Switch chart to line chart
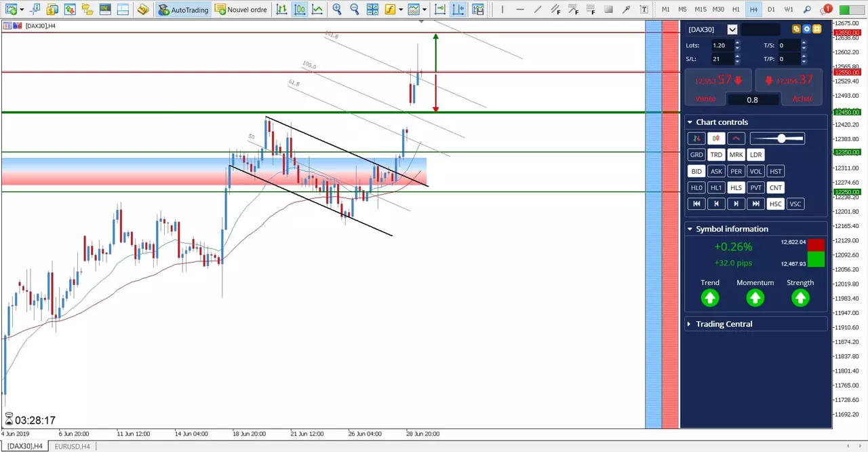The image size is (868, 452). click(317, 10)
